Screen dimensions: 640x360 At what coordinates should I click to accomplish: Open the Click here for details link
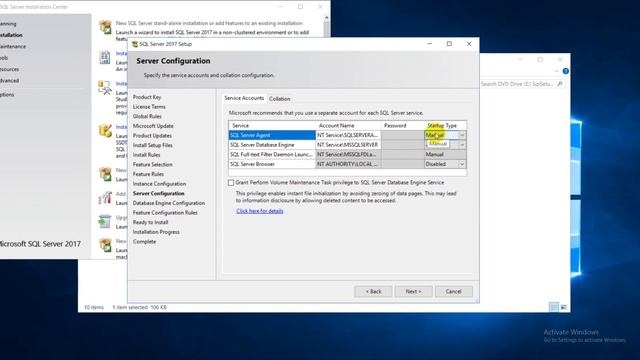260,211
